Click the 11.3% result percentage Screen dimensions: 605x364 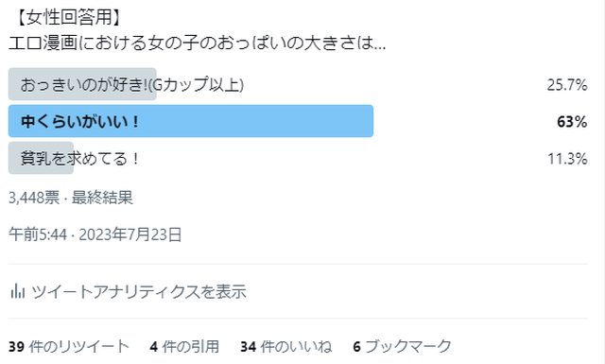pos(567,159)
